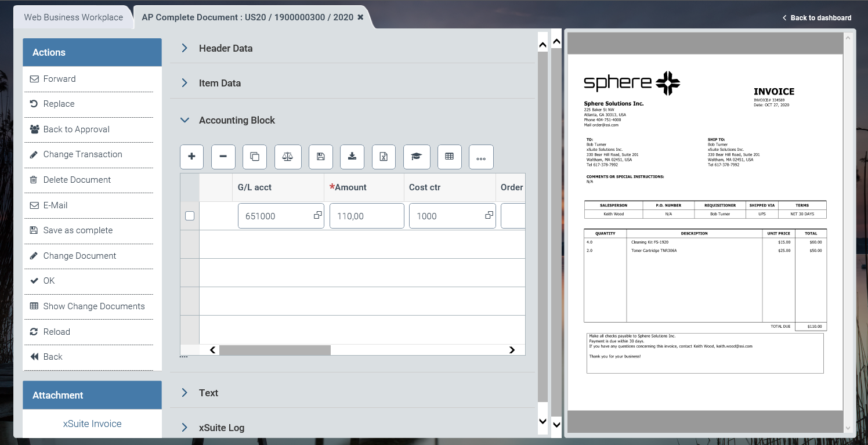
Task: Select the first accounting row checkbox
Action: 190,216
